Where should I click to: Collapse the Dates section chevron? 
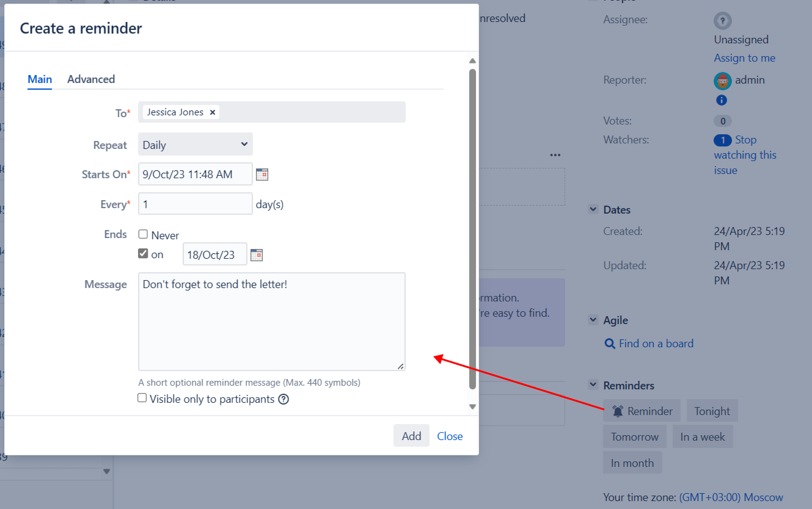tap(593, 209)
